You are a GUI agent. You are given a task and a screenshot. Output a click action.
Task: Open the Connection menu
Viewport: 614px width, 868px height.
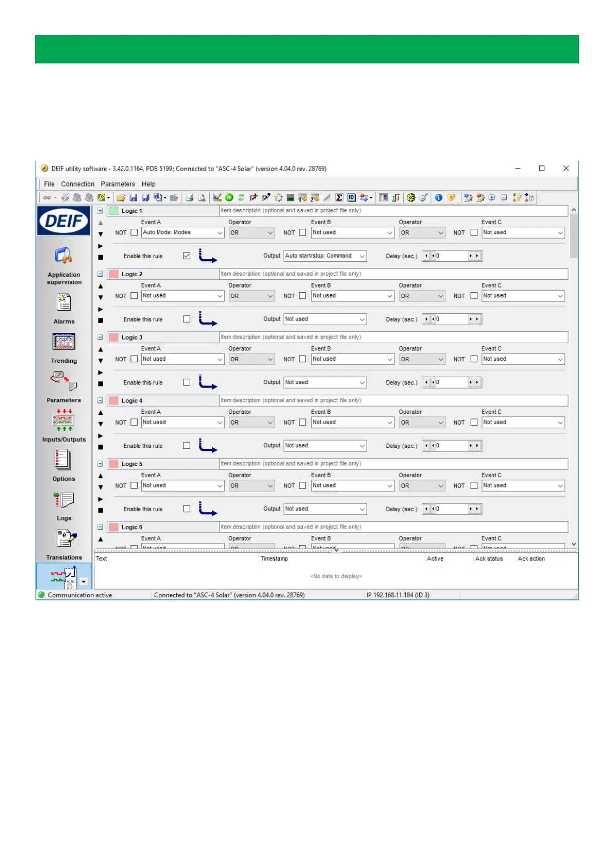tap(77, 184)
